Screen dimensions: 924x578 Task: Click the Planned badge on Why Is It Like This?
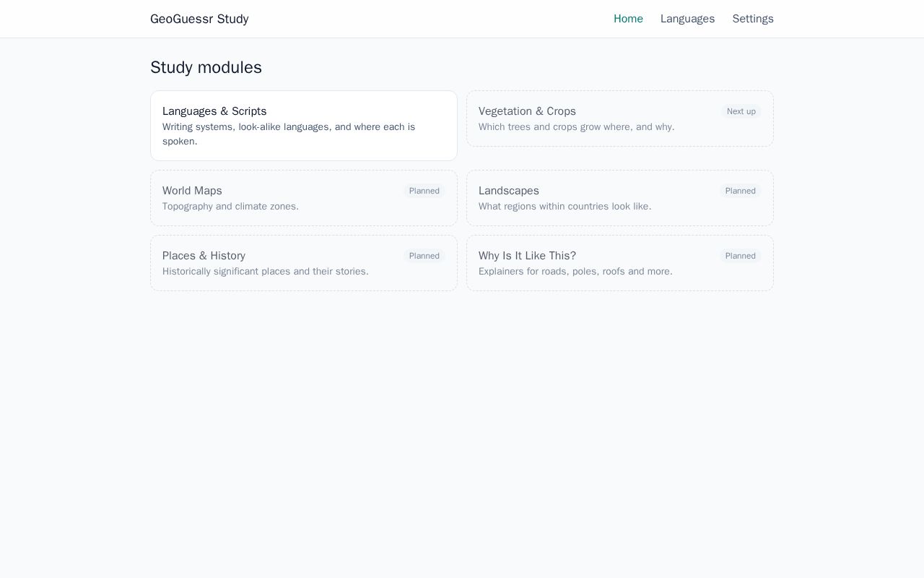(x=741, y=256)
